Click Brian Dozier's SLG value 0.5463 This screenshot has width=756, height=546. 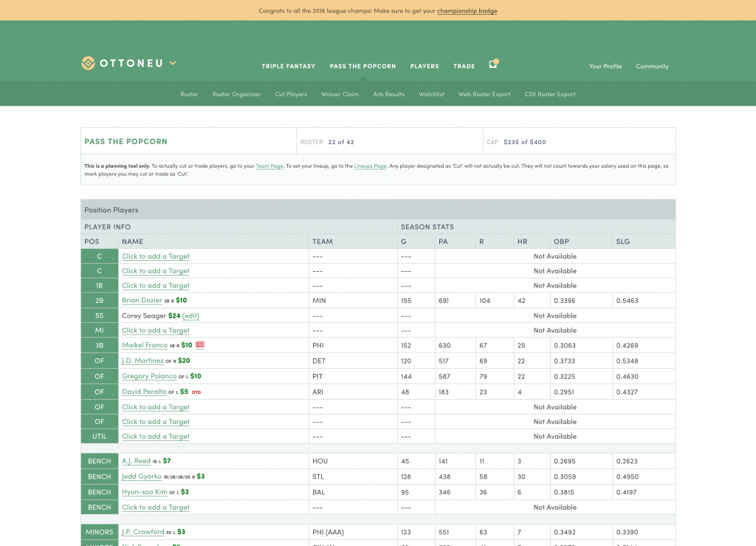[628, 301]
